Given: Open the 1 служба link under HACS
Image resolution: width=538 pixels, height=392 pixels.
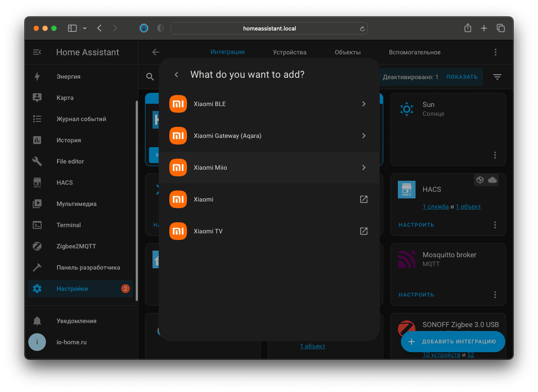Looking at the screenshot, I should 435,206.
